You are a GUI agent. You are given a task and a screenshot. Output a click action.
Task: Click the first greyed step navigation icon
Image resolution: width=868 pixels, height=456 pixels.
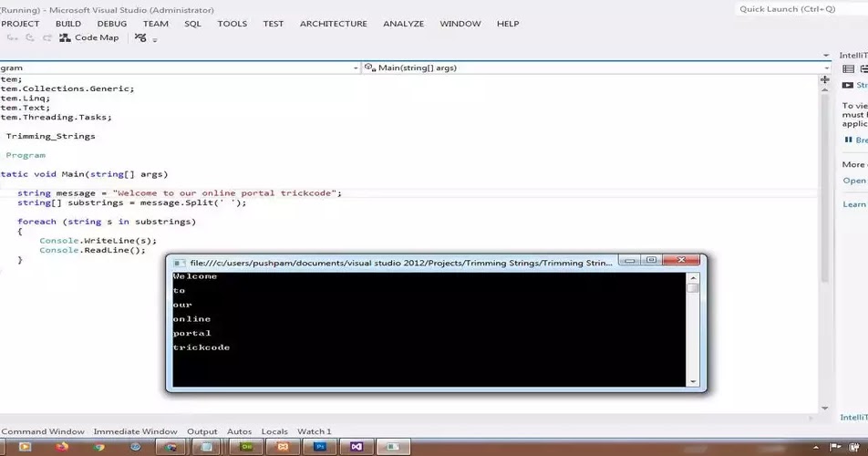pyautogui.click(x=12, y=37)
